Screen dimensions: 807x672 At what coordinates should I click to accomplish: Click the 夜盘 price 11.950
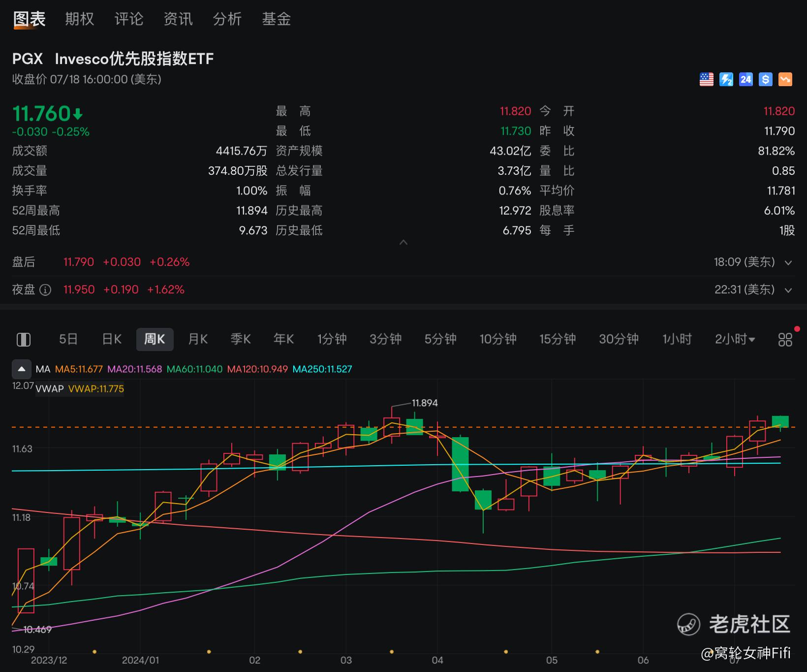79,289
